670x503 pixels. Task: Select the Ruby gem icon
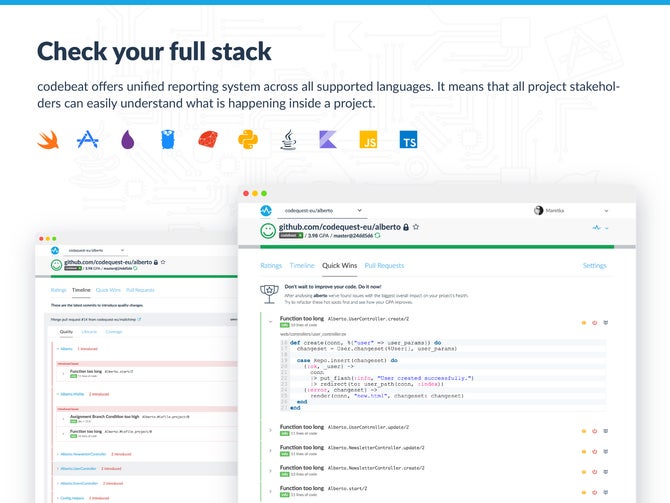point(208,139)
